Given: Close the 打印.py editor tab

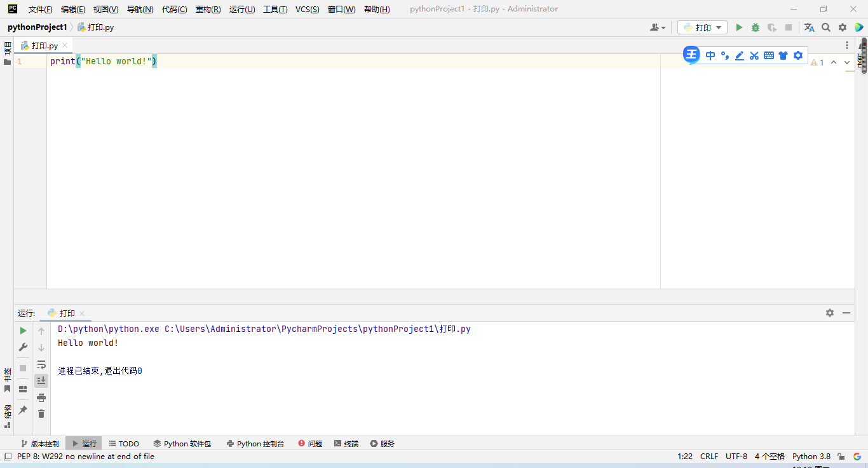Looking at the screenshot, I should click(65, 46).
